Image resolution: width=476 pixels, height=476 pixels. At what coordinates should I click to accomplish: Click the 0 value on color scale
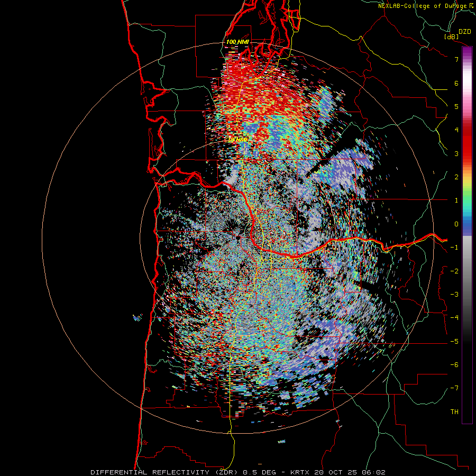456,224
